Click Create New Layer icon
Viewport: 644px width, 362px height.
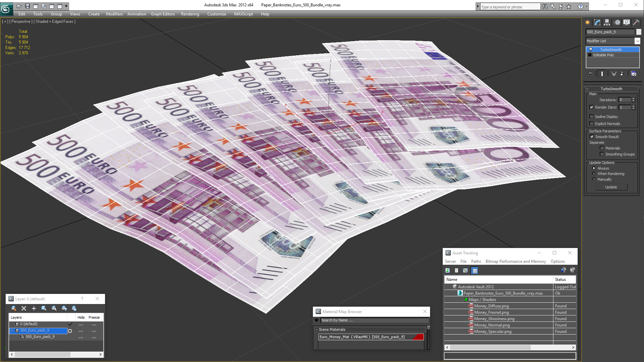tap(14, 308)
